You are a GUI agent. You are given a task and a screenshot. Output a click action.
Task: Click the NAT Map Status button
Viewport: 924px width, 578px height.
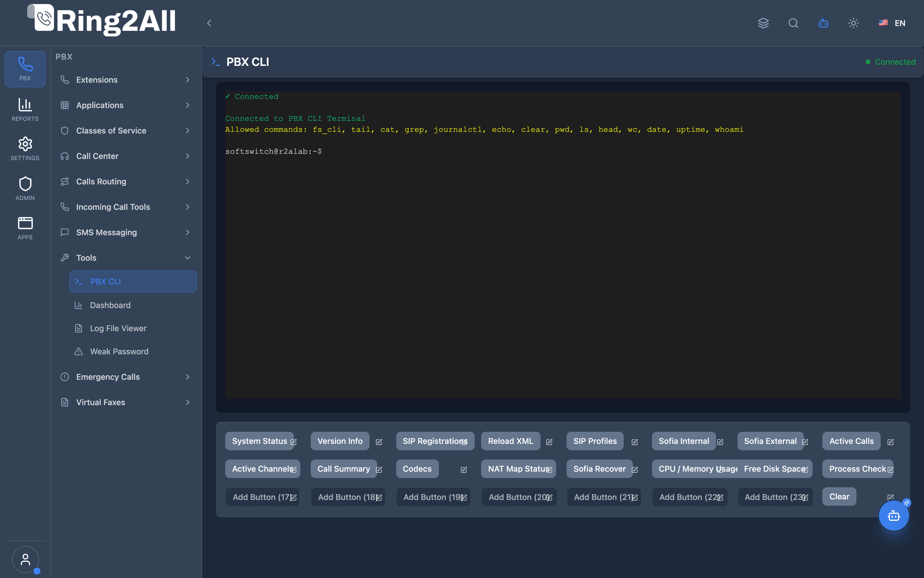pyautogui.click(x=518, y=469)
